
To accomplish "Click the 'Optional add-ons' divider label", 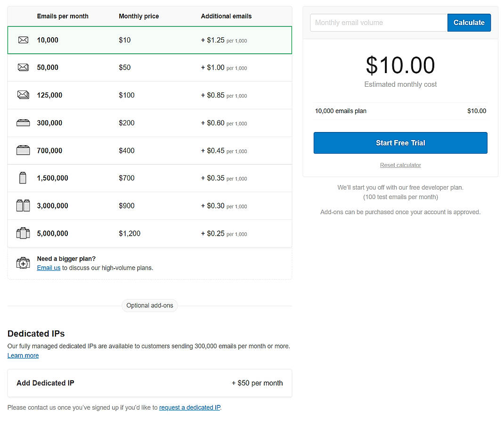I will pos(149,305).
